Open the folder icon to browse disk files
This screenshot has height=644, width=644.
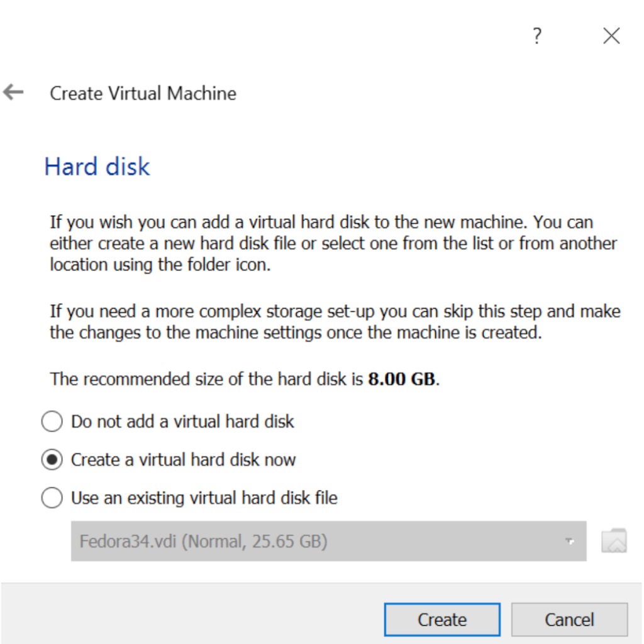[x=613, y=541]
